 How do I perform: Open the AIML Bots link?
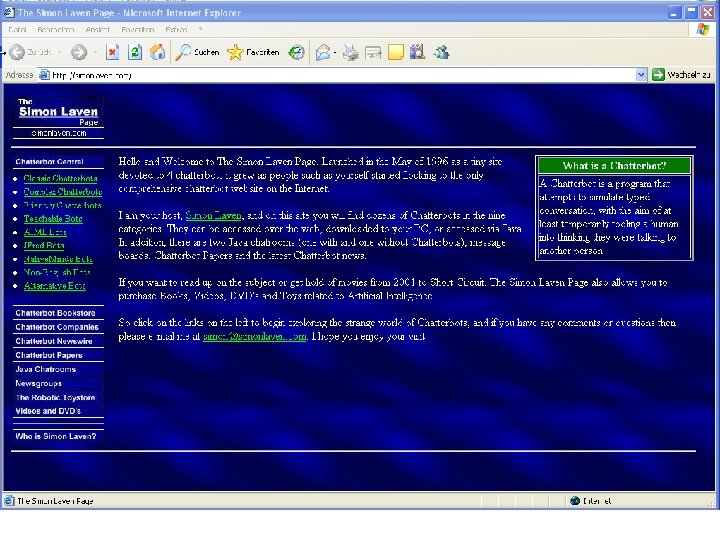[45, 232]
